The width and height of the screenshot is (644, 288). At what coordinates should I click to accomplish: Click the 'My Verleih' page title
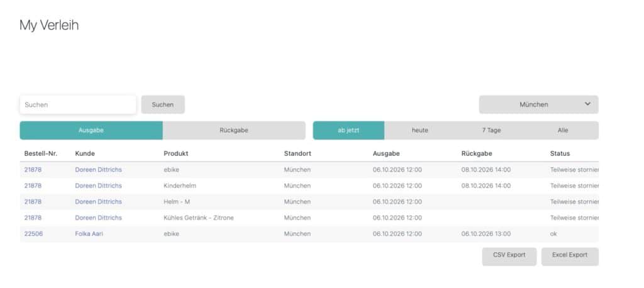click(x=49, y=26)
